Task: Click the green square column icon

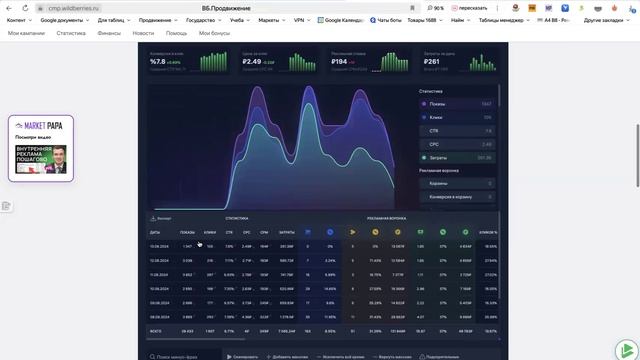Action: point(420,232)
